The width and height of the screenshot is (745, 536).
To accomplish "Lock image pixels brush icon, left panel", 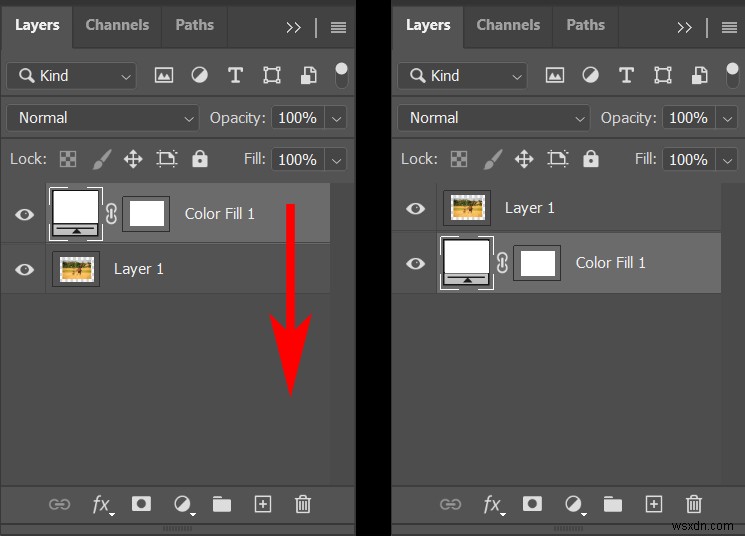I will (x=102, y=159).
